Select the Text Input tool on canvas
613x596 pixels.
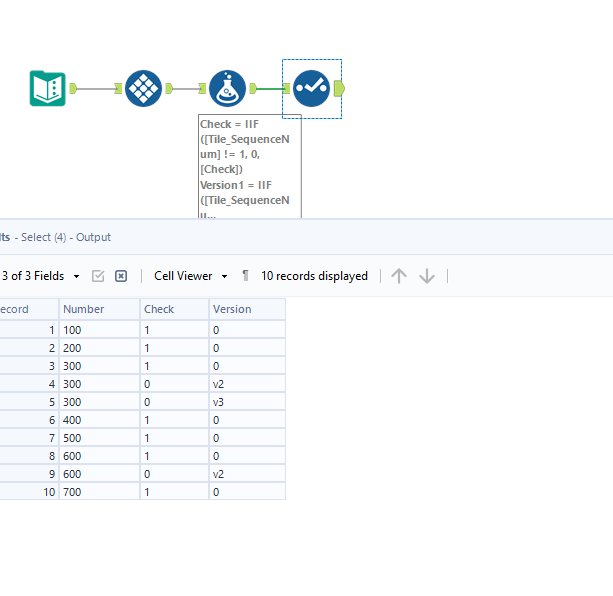(48, 88)
